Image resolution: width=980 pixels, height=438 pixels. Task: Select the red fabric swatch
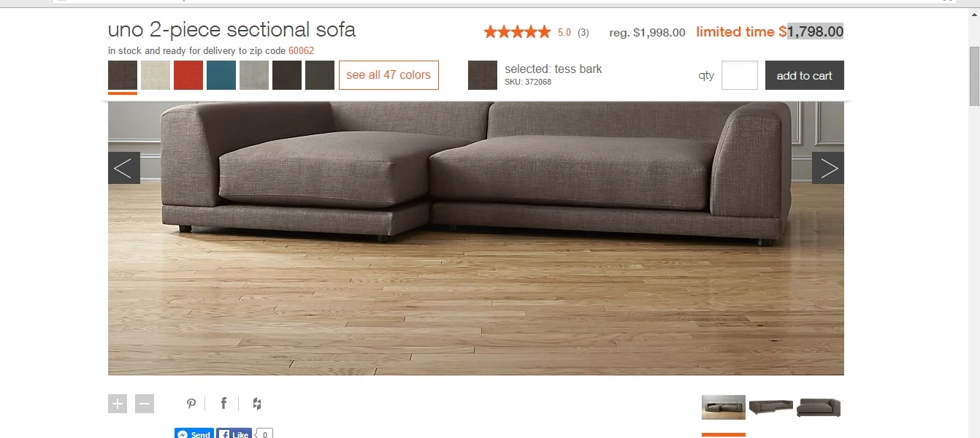coord(188,75)
